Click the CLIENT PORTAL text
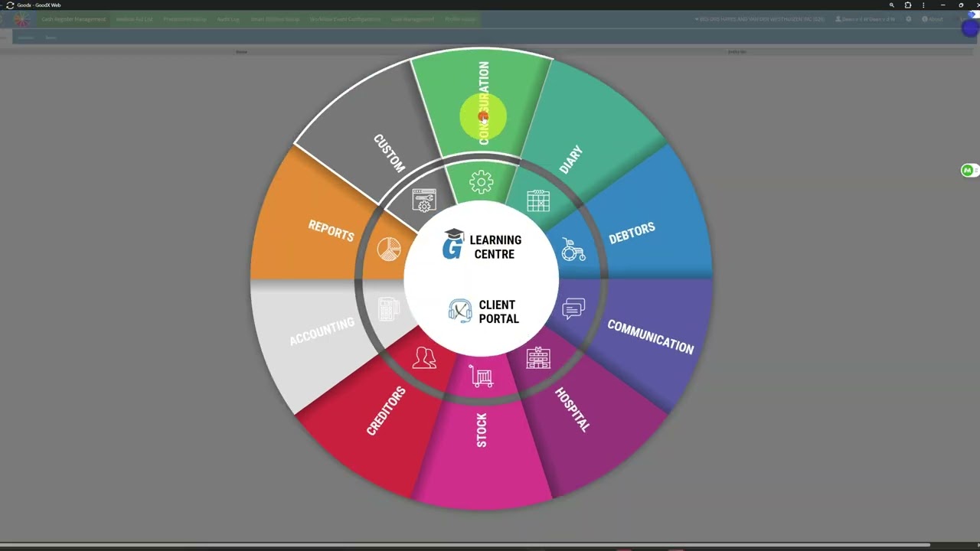This screenshot has width=980, height=551. point(499,311)
